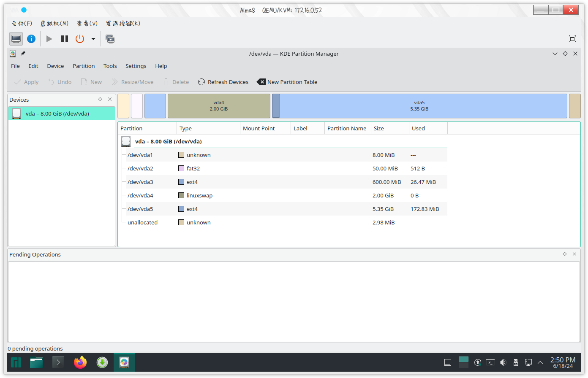This screenshot has width=588, height=378.
Task: Click the Delete toolbar button
Action: 176,82
